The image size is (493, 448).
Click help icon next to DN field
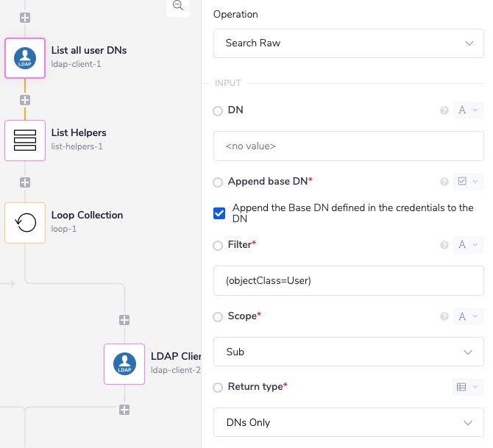(x=444, y=110)
